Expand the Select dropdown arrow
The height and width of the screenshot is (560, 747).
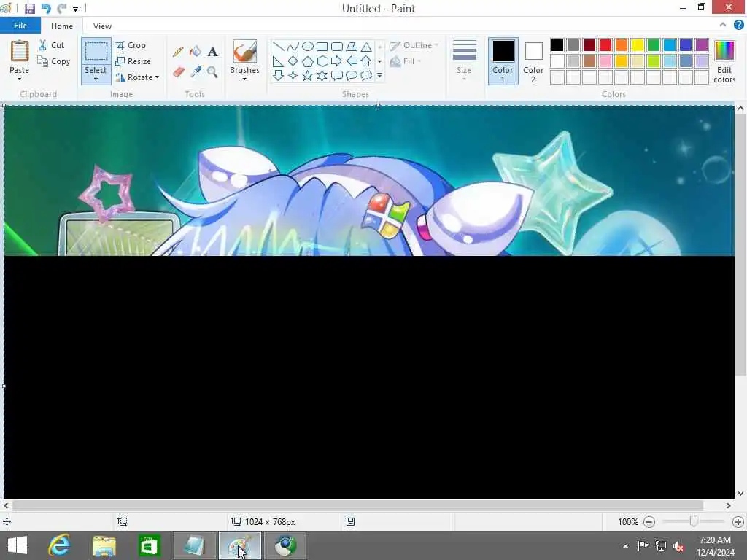point(96,79)
